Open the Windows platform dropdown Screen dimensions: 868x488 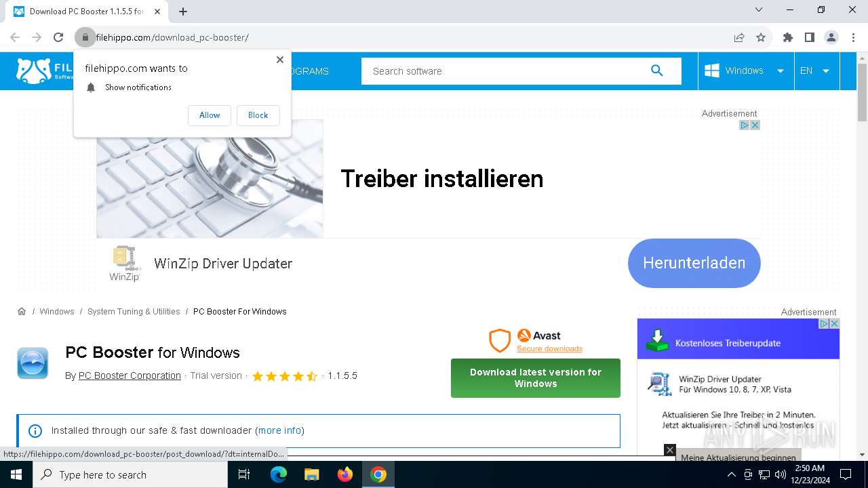[746, 70]
